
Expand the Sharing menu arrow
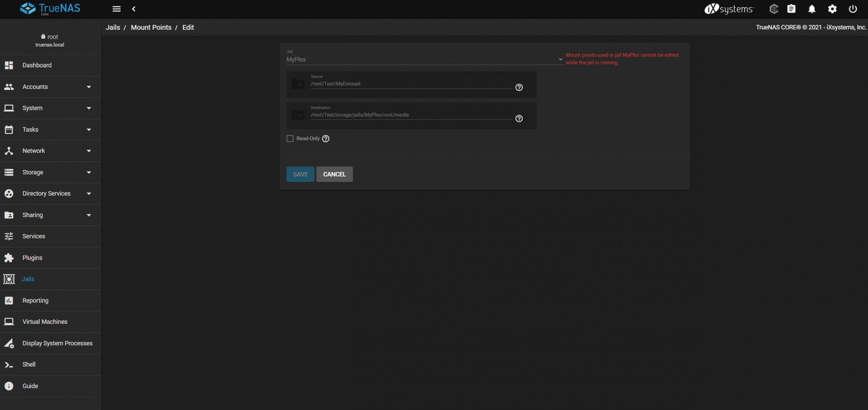(89, 215)
